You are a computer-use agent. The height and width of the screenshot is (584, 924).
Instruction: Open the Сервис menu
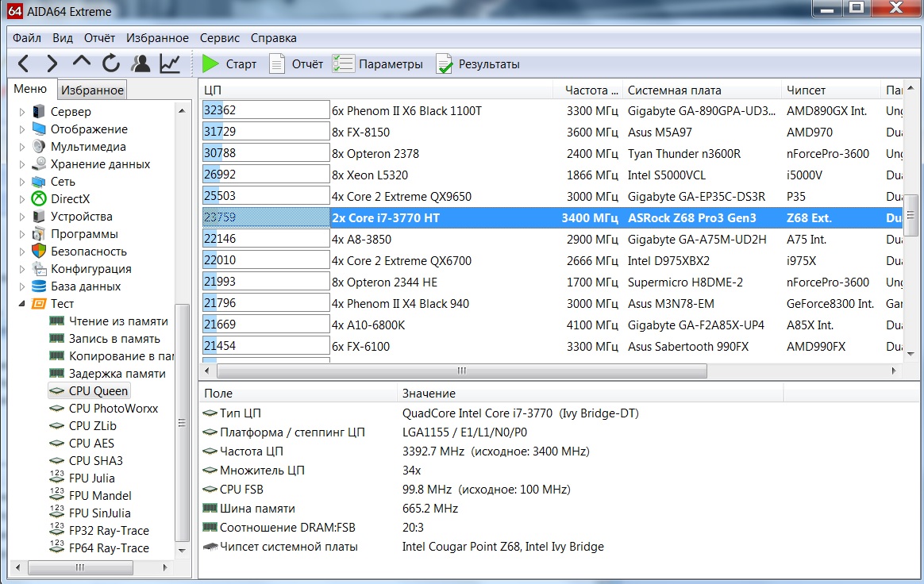point(220,38)
